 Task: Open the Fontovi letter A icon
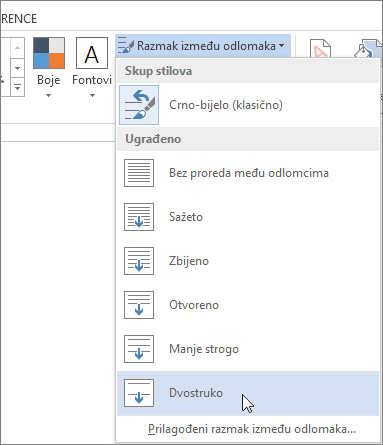pyautogui.click(x=92, y=53)
